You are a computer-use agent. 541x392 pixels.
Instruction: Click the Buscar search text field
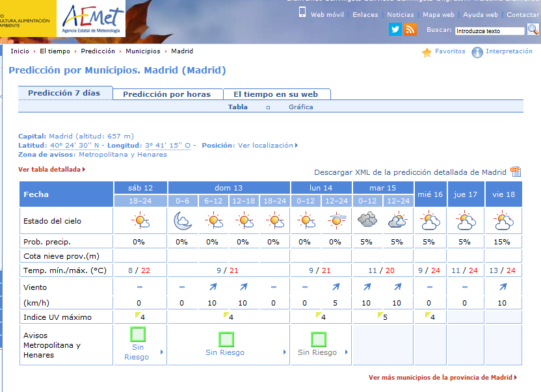[490, 31]
